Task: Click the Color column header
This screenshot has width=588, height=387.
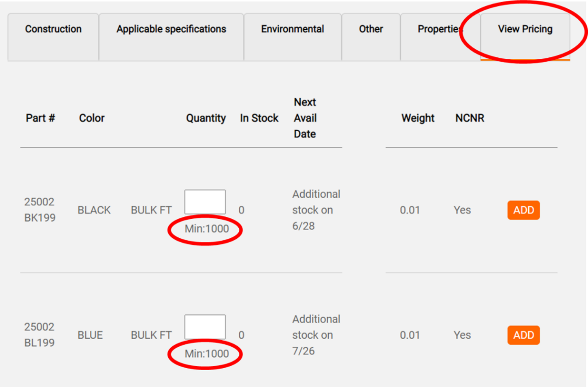Action: [x=92, y=118]
